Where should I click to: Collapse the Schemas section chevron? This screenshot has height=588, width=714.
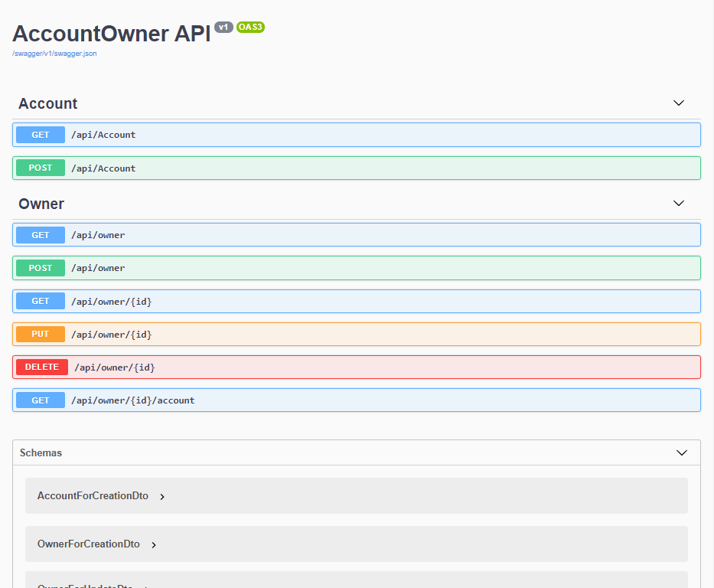click(x=682, y=453)
